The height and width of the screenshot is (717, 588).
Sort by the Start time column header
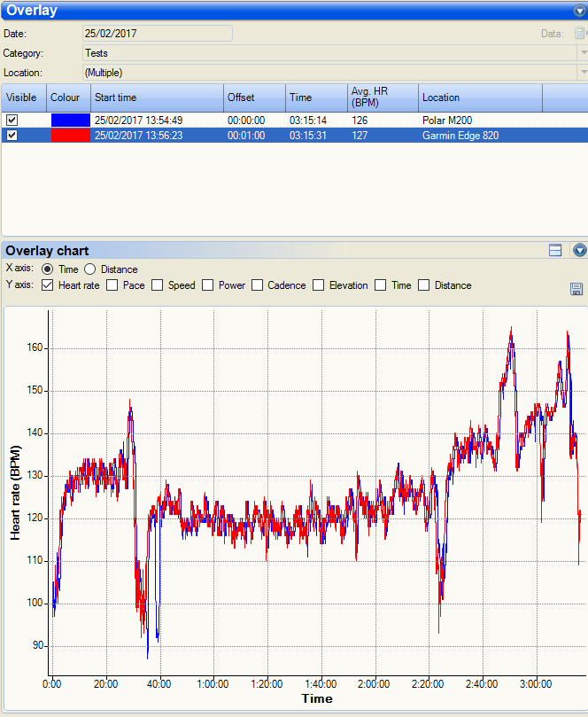157,97
